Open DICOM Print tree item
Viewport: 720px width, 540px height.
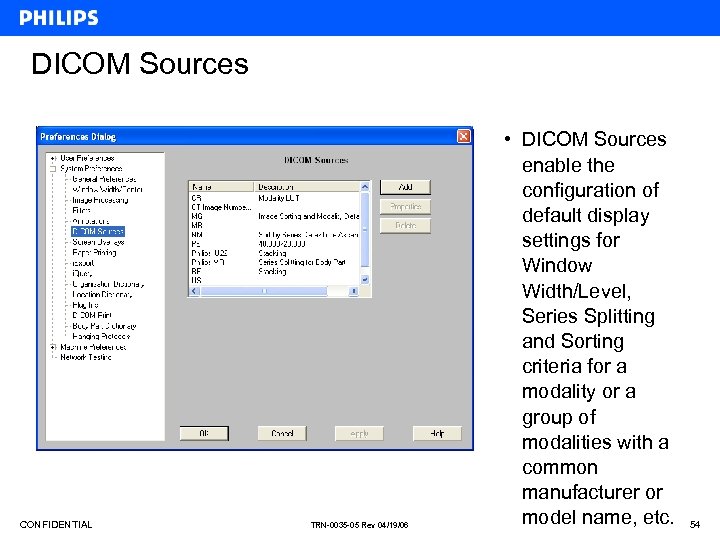click(92, 315)
